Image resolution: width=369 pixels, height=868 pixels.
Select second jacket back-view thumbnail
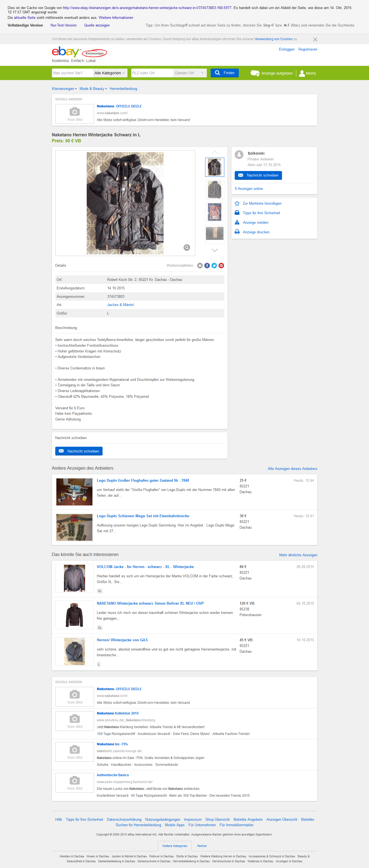pos(214,189)
